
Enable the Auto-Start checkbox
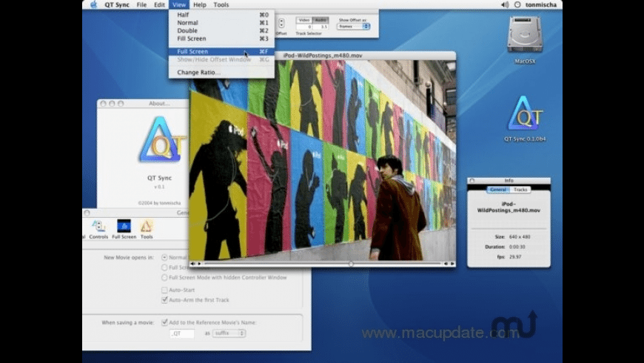tap(164, 290)
